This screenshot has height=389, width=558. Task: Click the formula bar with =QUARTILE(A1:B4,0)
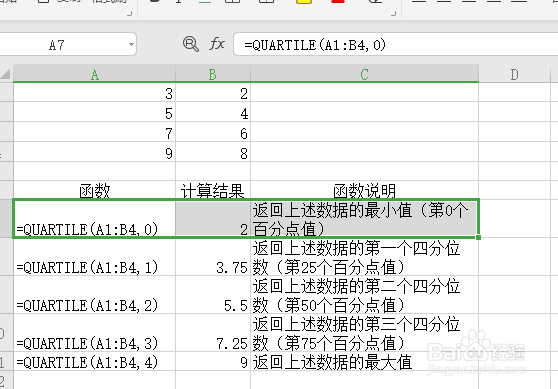click(x=395, y=45)
